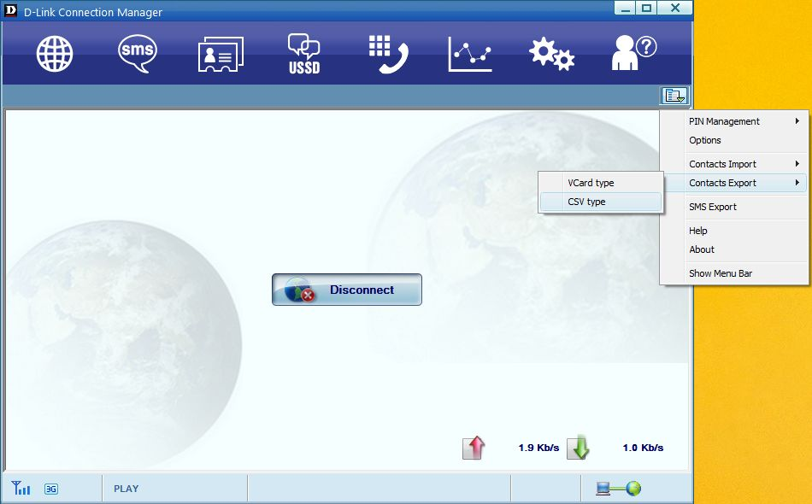Click the signal strength antenna icon

21,488
